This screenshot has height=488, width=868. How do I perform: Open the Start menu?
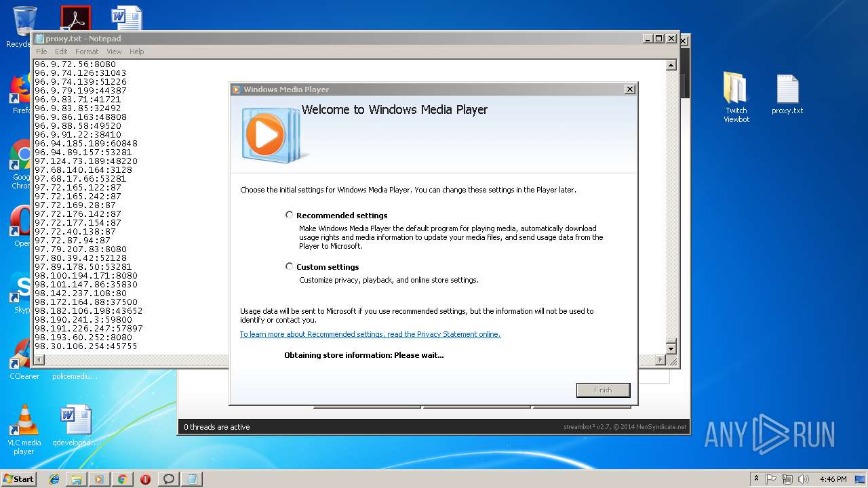(x=19, y=479)
